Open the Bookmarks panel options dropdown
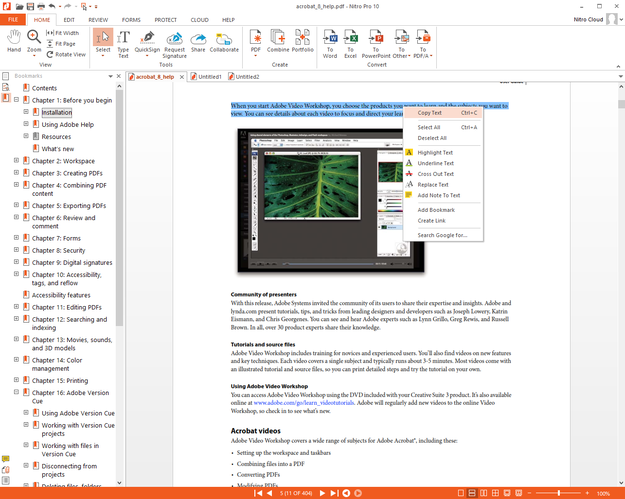The height and width of the screenshot is (499, 625). tap(110, 76)
